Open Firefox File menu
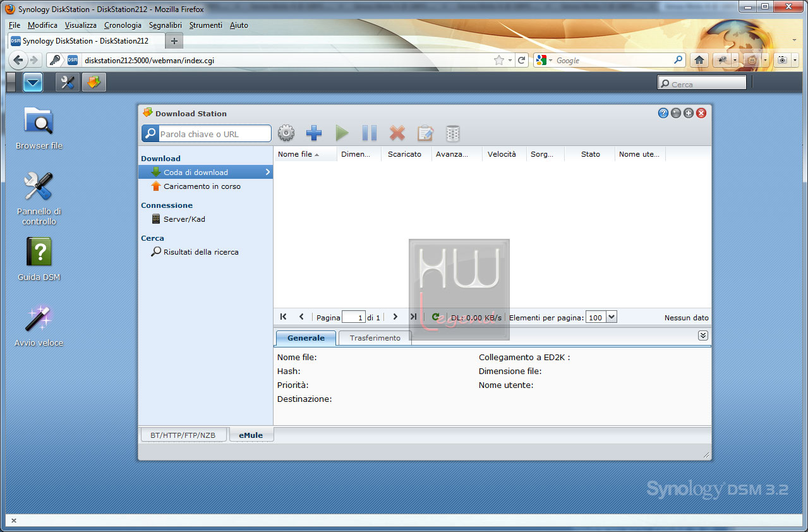Screen dimensions: 808x532 [x=15, y=25]
